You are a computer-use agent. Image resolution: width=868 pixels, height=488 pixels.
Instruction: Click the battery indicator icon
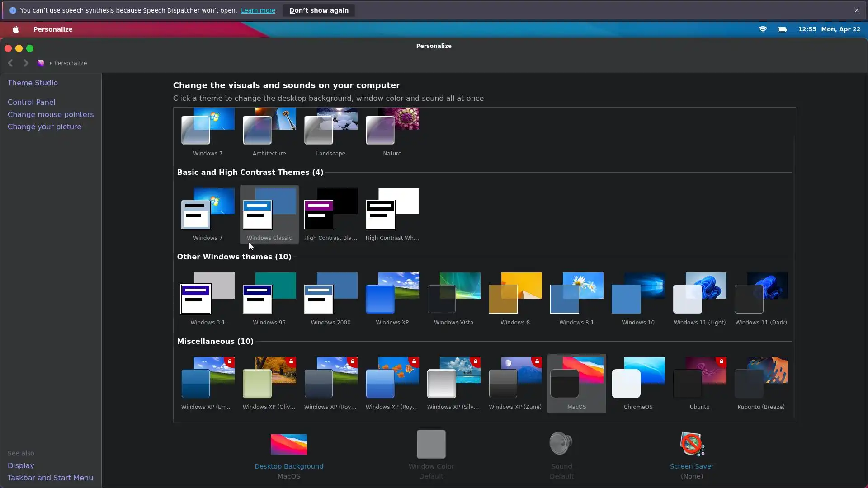pyautogui.click(x=782, y=29)
